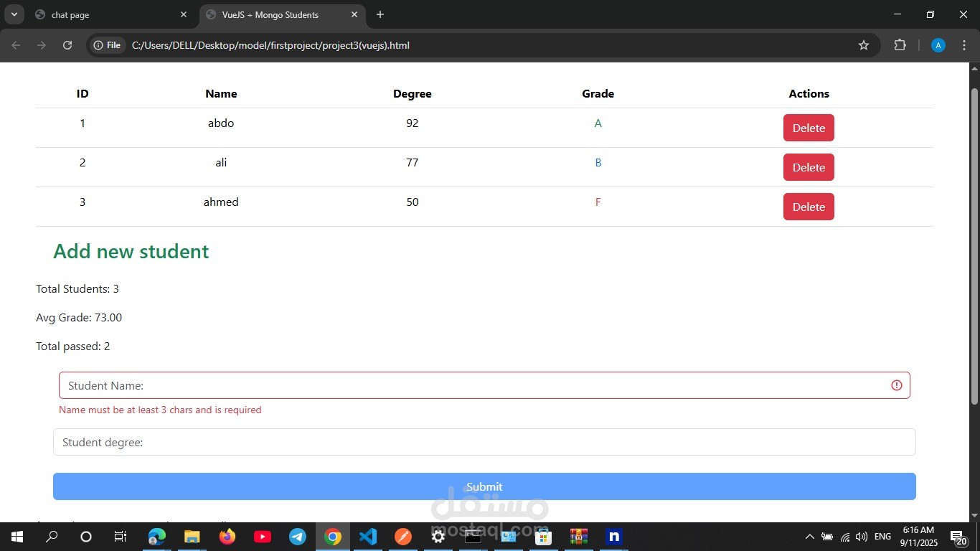This screenshot has width=980, height=551.
Task: Click the degree value 50
Action: [413, 202]
